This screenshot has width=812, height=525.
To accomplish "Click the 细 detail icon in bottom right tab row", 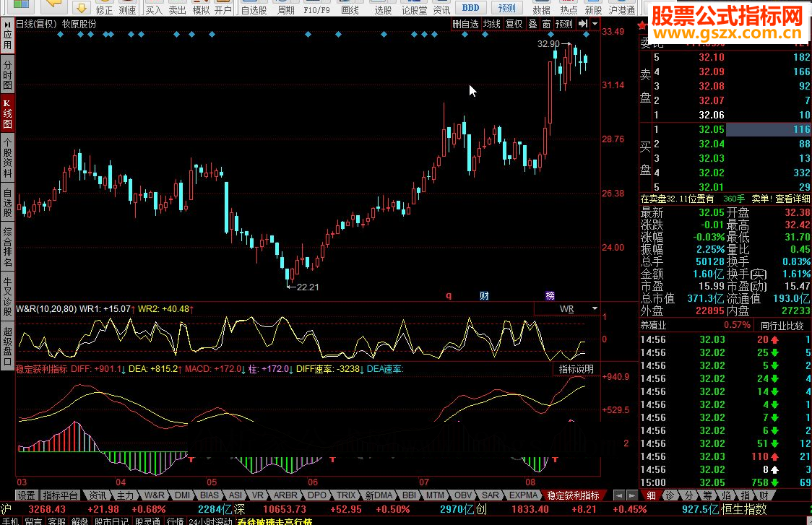I will coord(651,495).
